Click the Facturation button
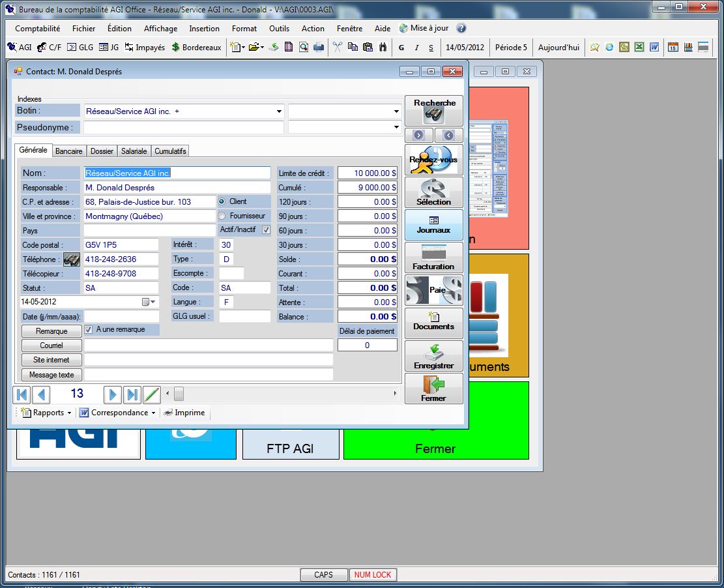Screen dimensions: 724x588 434,257
